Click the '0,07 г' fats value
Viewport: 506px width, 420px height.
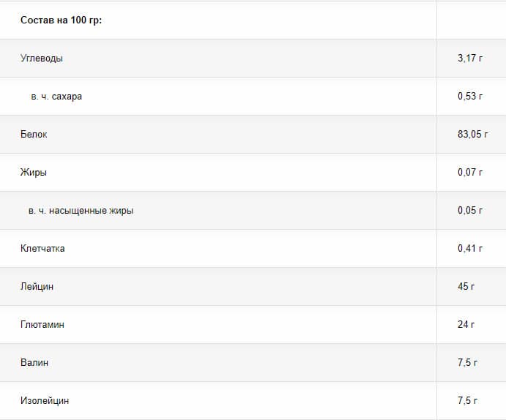(470, 173)
